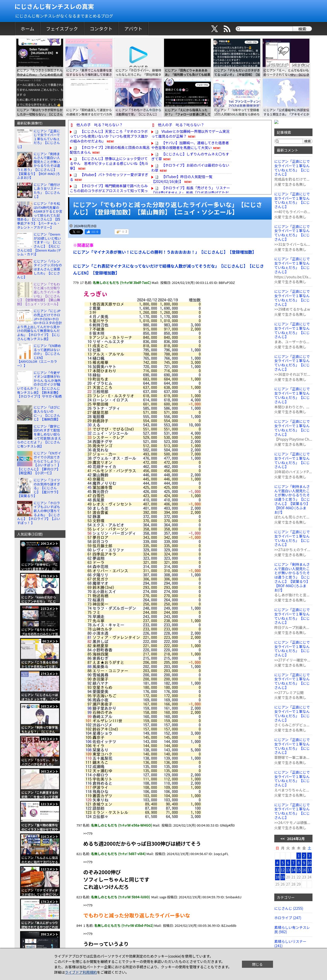
Task: Click table row 30 える with 10,000 increase
Action: [142, 425]
